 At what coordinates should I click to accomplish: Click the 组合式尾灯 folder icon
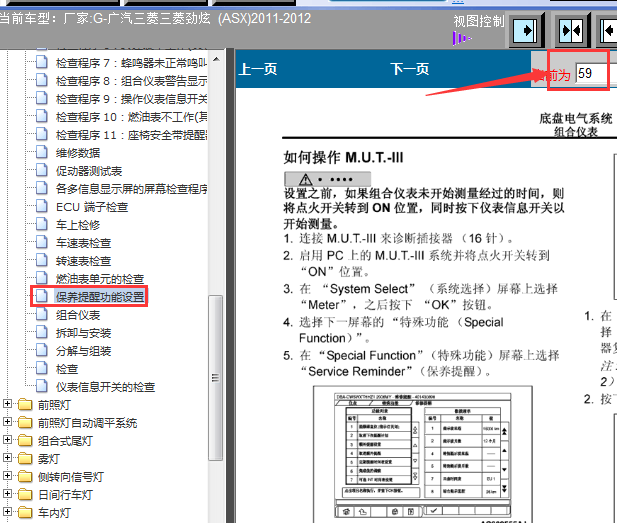click(25, 440)
